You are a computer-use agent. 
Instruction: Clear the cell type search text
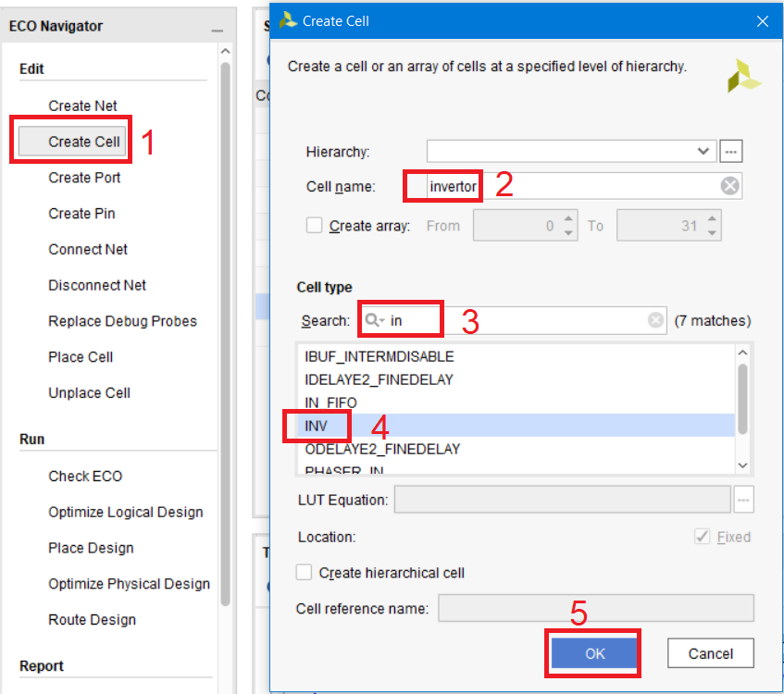(x=655, y=319)
